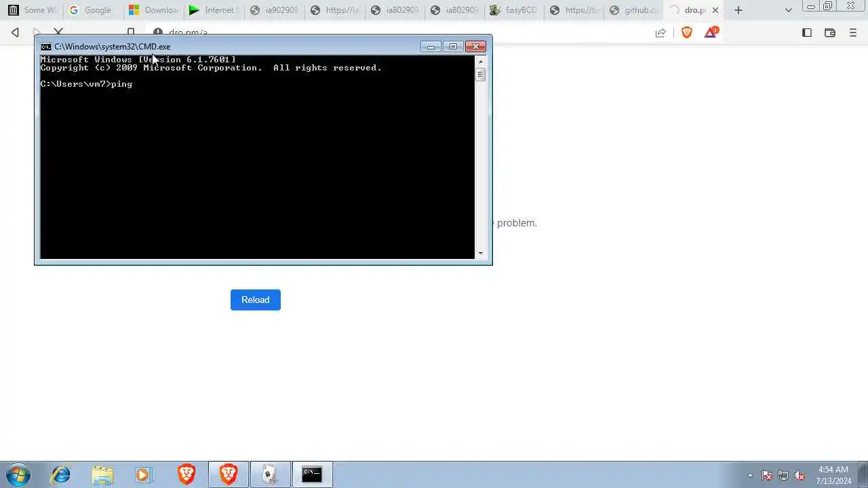Image resolution: width=868 pixels, height=488 pixels.
Task: Switch to the Microsoft Downloa tab
Action: coord(153,10)
